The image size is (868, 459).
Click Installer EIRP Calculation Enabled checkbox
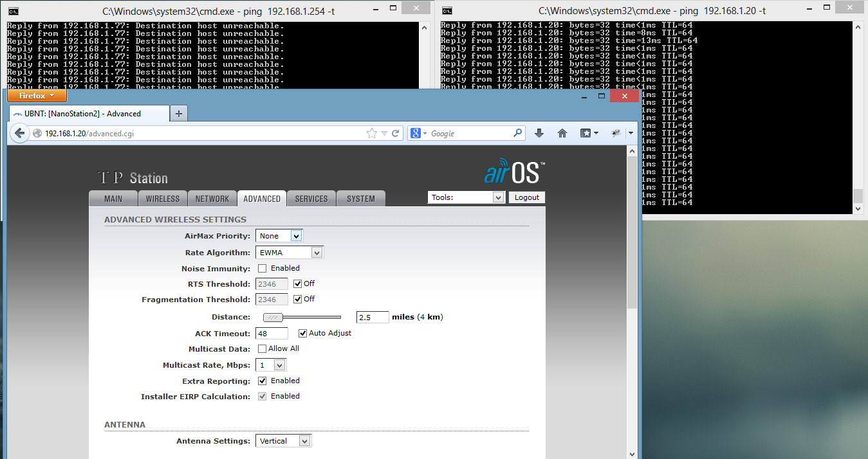click(x=262, y=396)
